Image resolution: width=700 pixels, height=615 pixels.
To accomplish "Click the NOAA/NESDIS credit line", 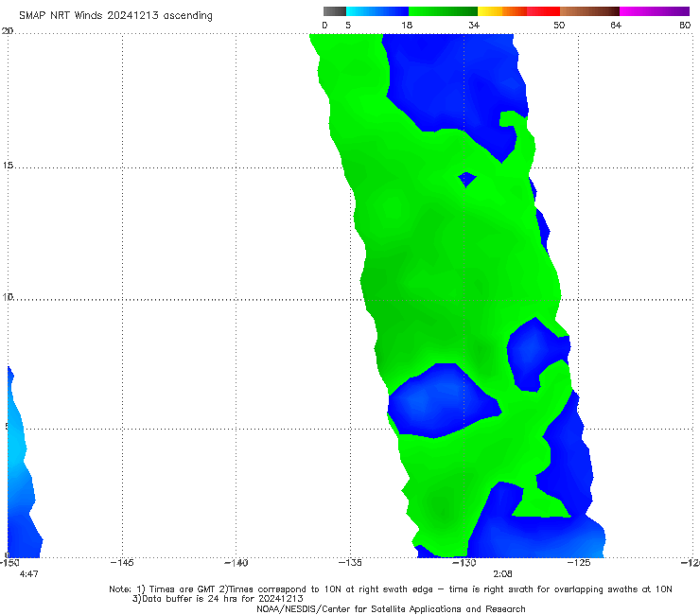I will click(391, 608).
